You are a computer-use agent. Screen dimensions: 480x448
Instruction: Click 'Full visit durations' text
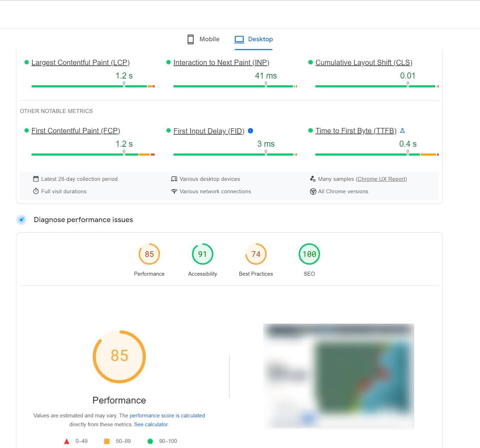coord(64,191)
